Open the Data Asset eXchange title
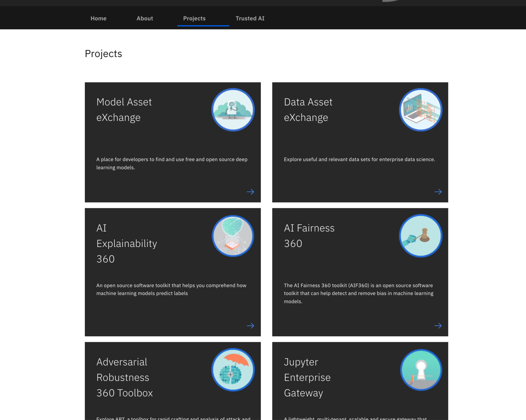The height and width of the screenshot is (420, 526). click(x=308, y=110)
